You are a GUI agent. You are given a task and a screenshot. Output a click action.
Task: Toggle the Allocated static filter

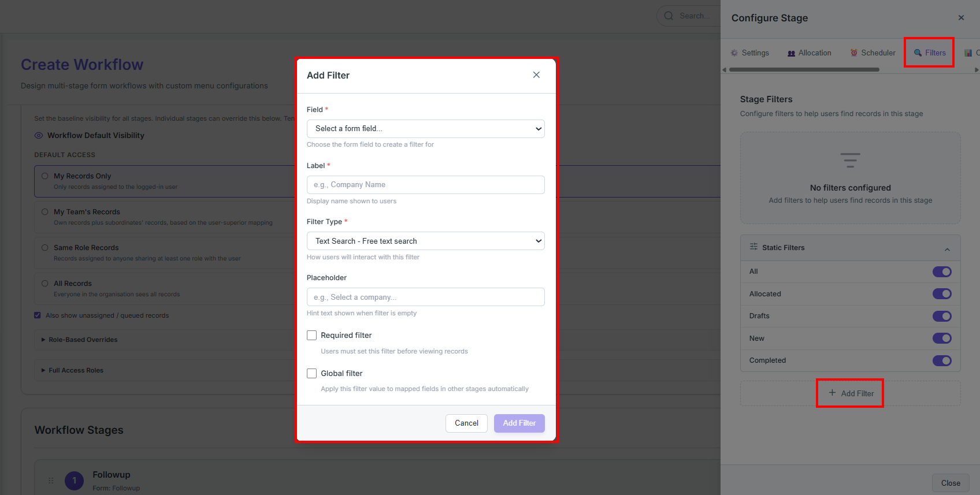click(x=942, y=293)
